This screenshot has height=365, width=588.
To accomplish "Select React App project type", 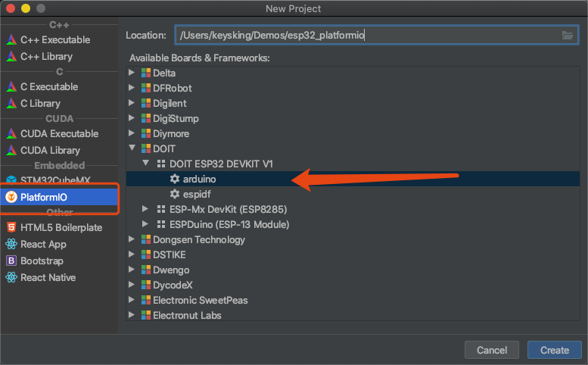I will [43, 244].
